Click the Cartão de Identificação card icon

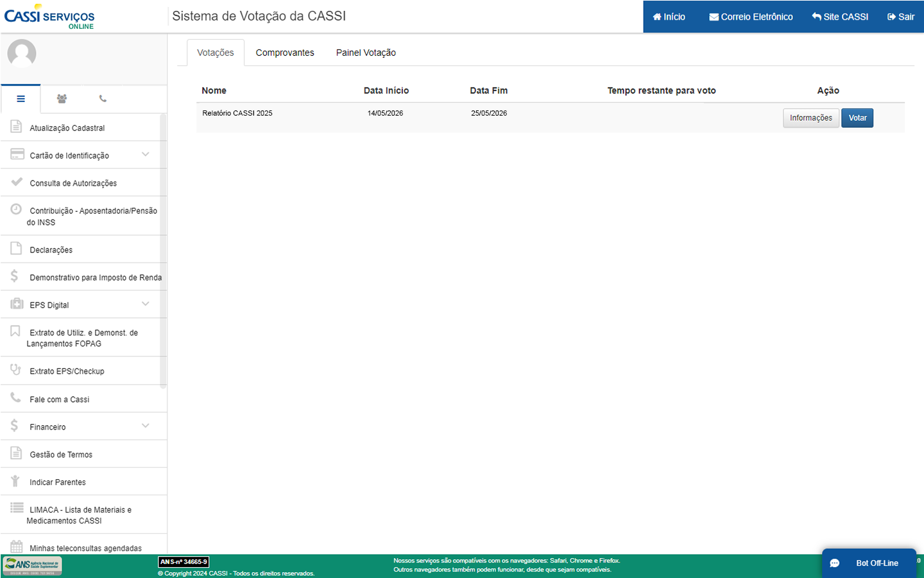coord(17,154)
